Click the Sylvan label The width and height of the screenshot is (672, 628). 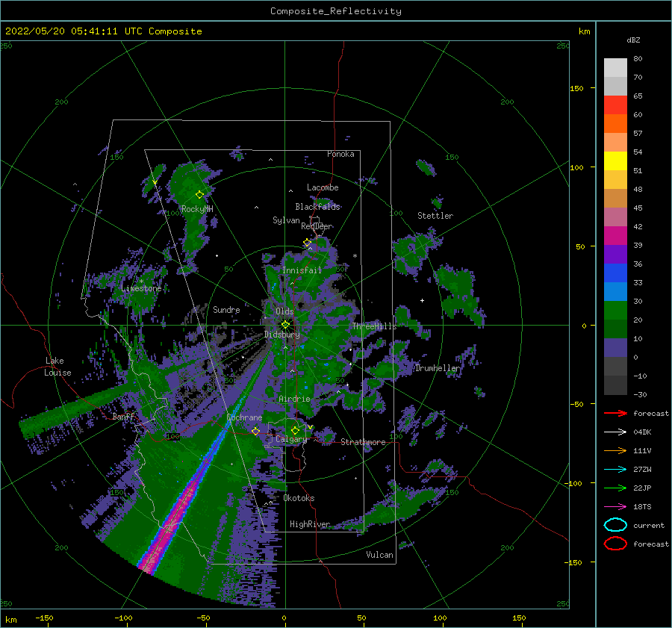coord(286,220)
